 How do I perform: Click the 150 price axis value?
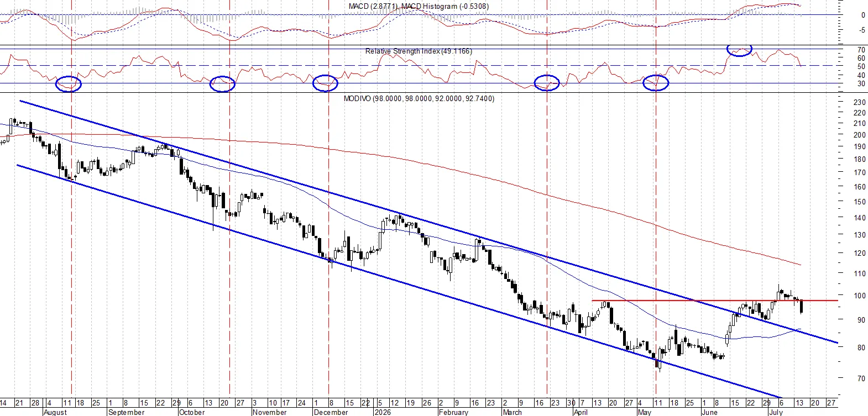click(860, 202)
